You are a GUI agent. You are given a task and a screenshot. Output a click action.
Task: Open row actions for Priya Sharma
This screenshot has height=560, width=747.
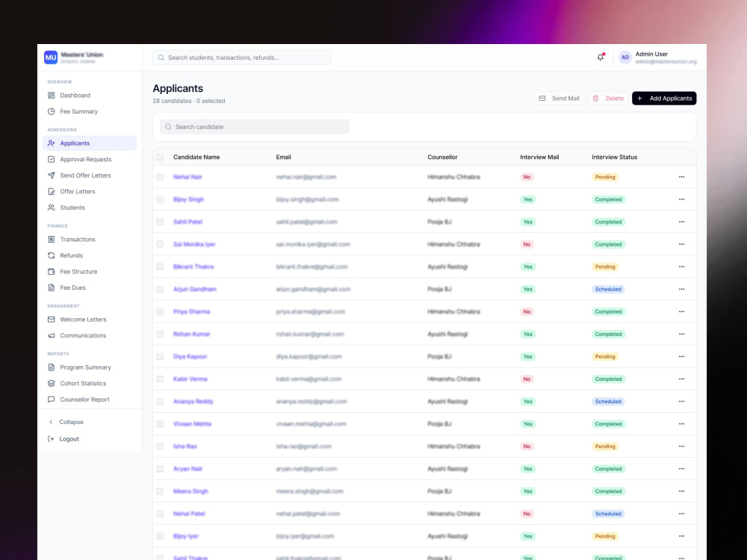tap(682, 311)
